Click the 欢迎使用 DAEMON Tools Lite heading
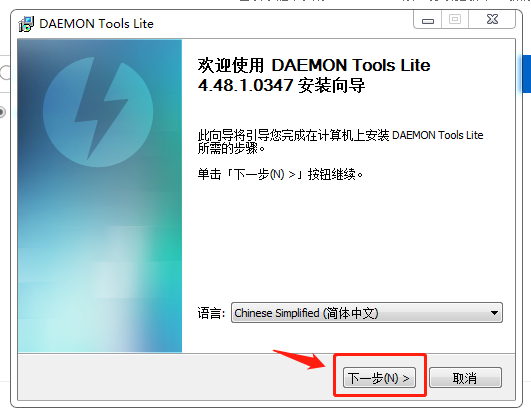Viewport: 531px width, 416px height. [314, 65]
